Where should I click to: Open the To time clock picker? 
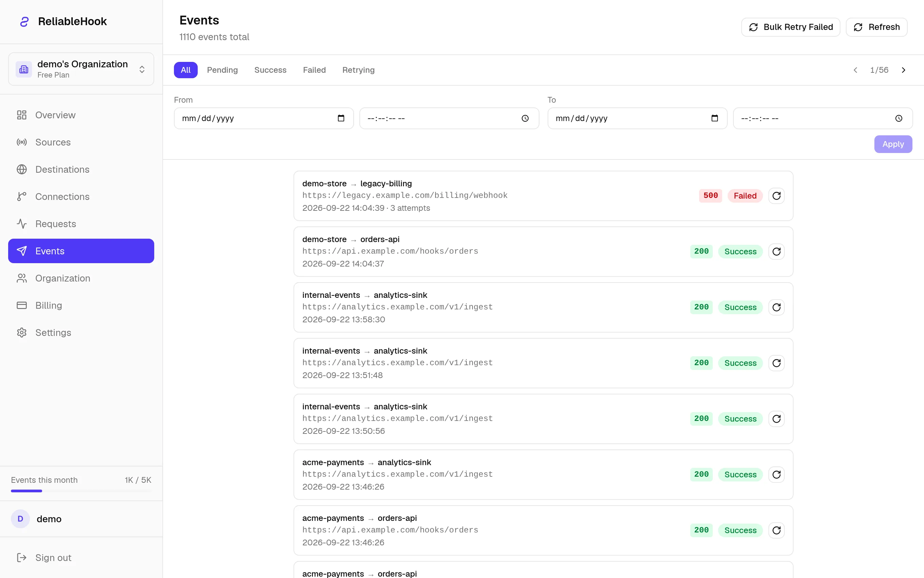[x=899, y=119]
